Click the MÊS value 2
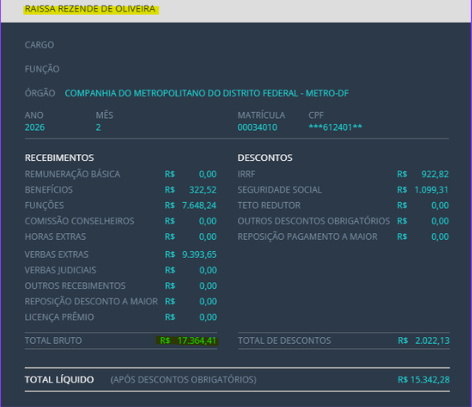Viewport: 472px width, 407px height. pos(98,127)
